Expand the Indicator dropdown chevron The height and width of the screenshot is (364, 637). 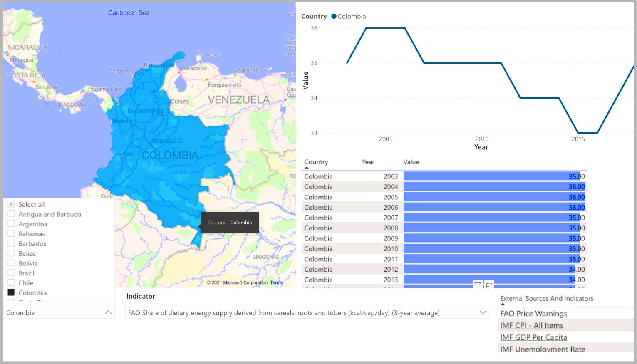point(483,312)
